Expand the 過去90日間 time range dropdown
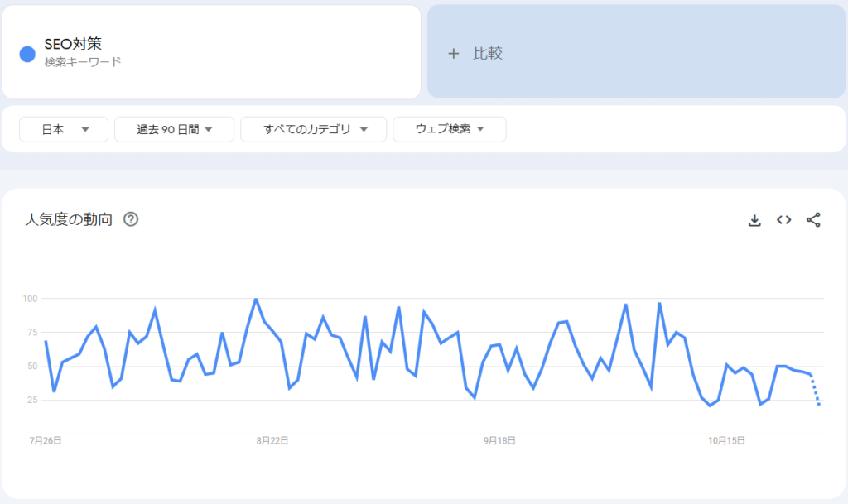The width and height of the screenshot is (848, 504). pos(174,129)
